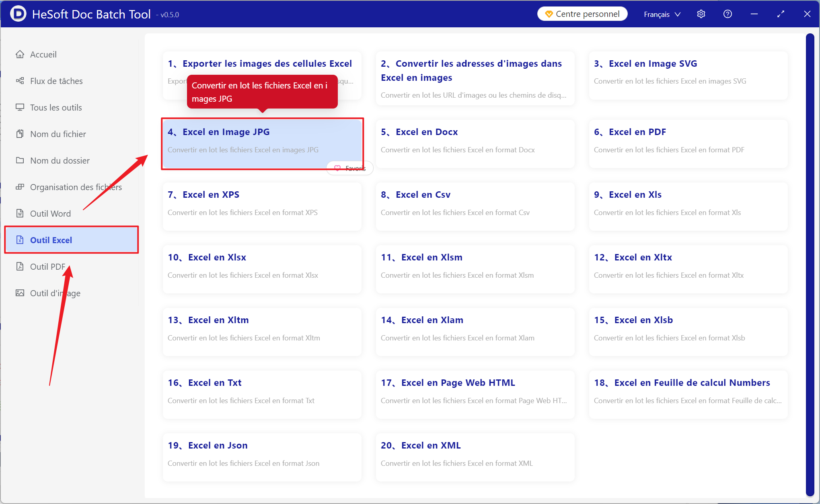Click the Tous les outils monitor icon

pos(20,107)
